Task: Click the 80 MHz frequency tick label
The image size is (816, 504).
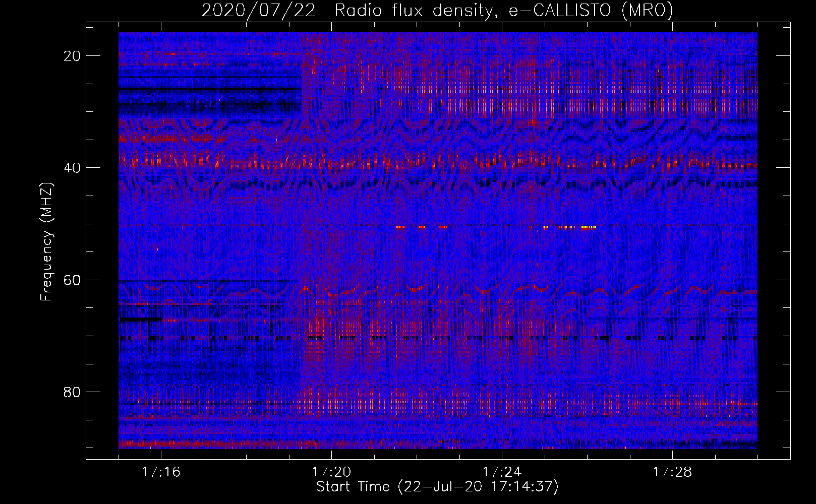Action: (x=73, y=392)
